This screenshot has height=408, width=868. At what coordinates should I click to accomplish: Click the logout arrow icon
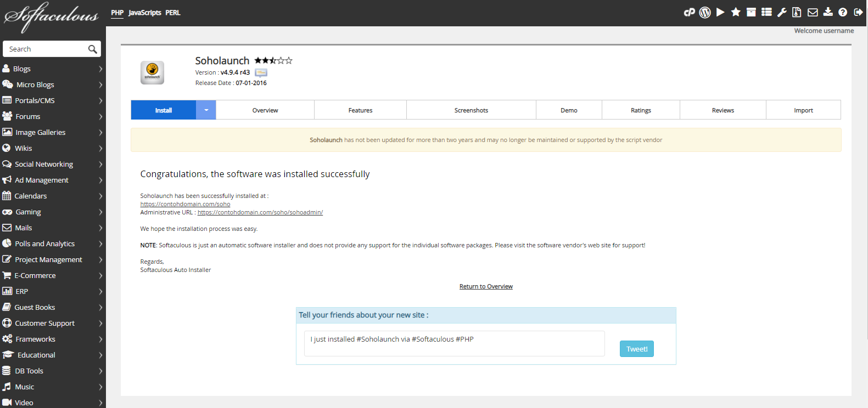point(858,12)
